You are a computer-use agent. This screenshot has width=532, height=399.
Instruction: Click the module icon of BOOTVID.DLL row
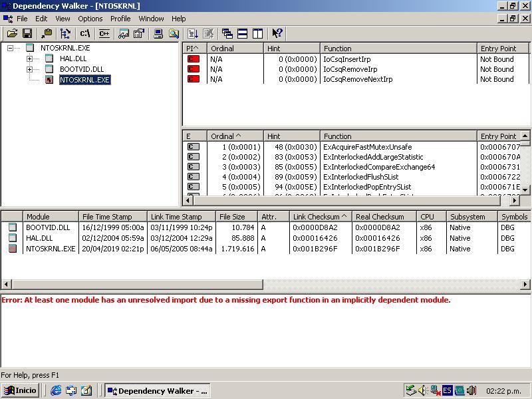[13, 227]
